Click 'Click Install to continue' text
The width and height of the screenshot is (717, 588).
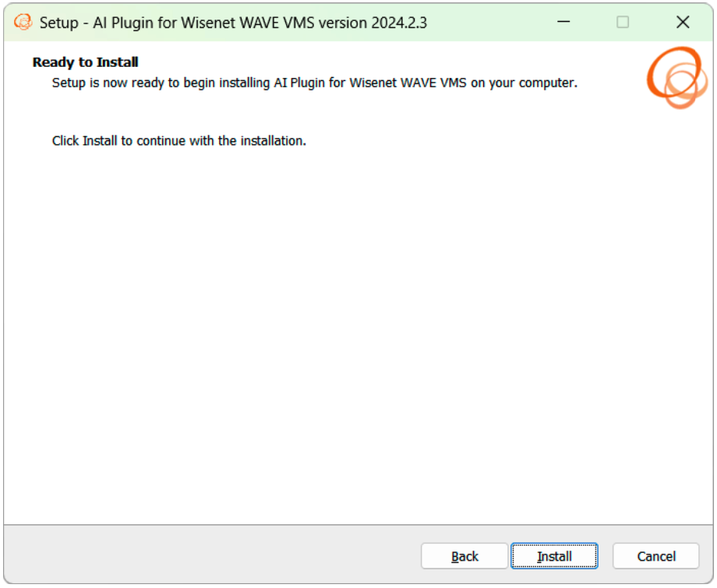[178, 140]
